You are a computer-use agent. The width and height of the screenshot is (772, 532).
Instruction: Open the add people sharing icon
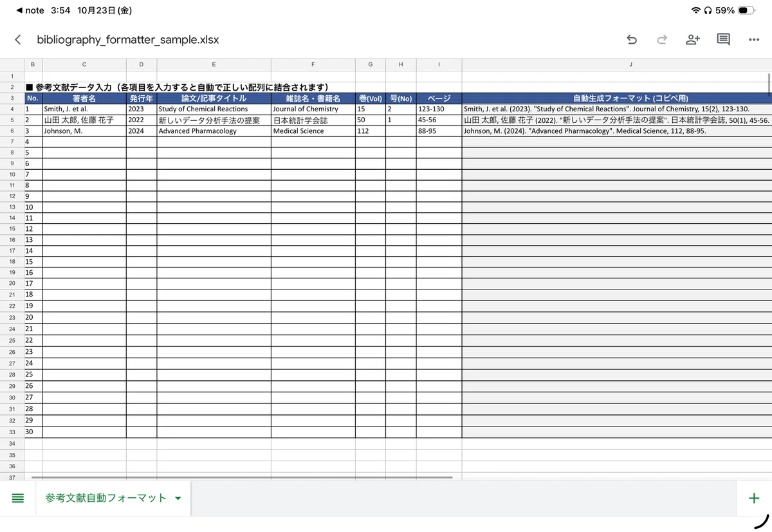(693, 40)
